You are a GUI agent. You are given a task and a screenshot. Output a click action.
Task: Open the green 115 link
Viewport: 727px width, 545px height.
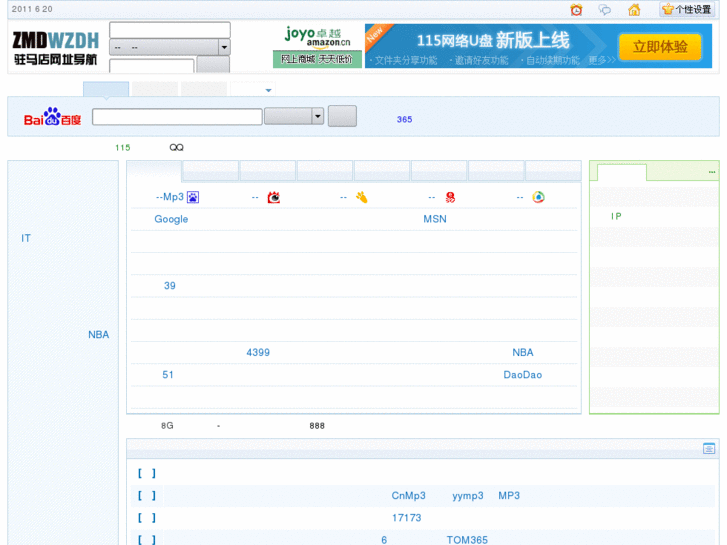click(122, 147)
